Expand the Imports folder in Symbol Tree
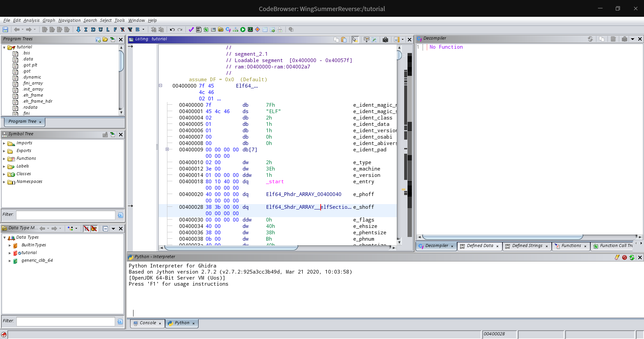Image resolution: width=644 pixels, height=339 pixels. click(x=4, y=143)
